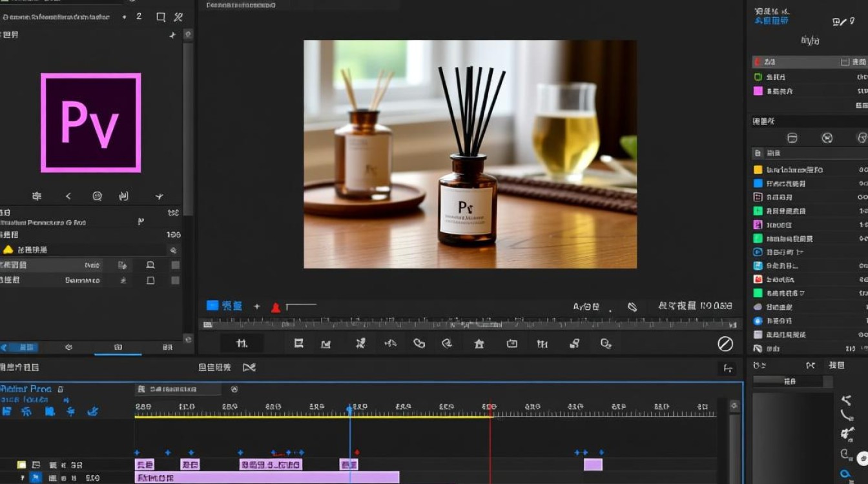Click the first rectangle icon in preview toolbar
Image resolution: width=868 pixels, height=484 pixels.
299,344
